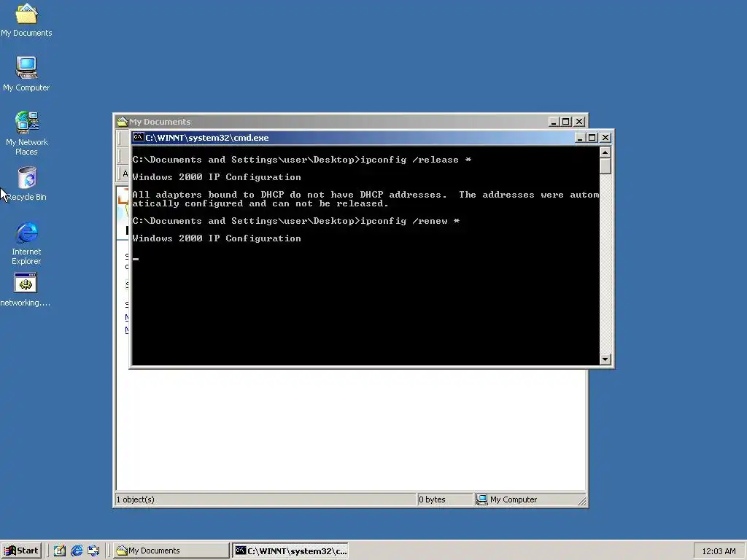Click the cmd scrollbar down arrow
Image resolution: width=747 pixels, height=560 pixels.
coord(605,359)
